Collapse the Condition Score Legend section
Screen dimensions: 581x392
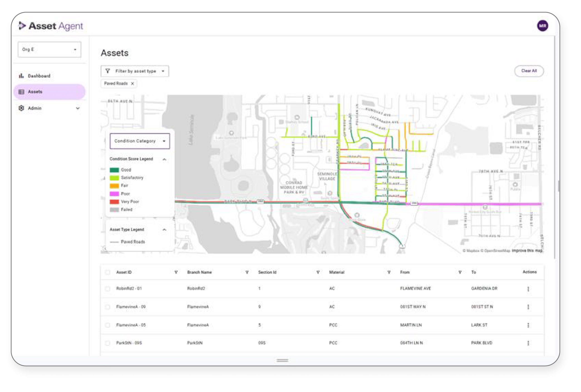[164, 159]
